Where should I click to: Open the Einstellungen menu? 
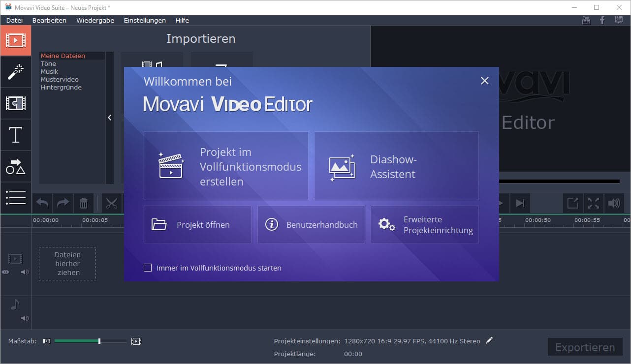pos(145,20)
